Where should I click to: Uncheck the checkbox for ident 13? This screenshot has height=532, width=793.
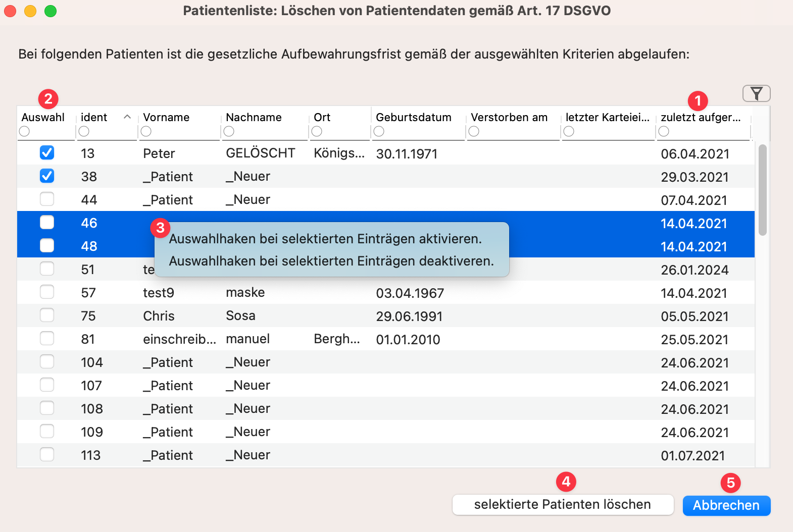pyautogui.click(x=47, y=152)
